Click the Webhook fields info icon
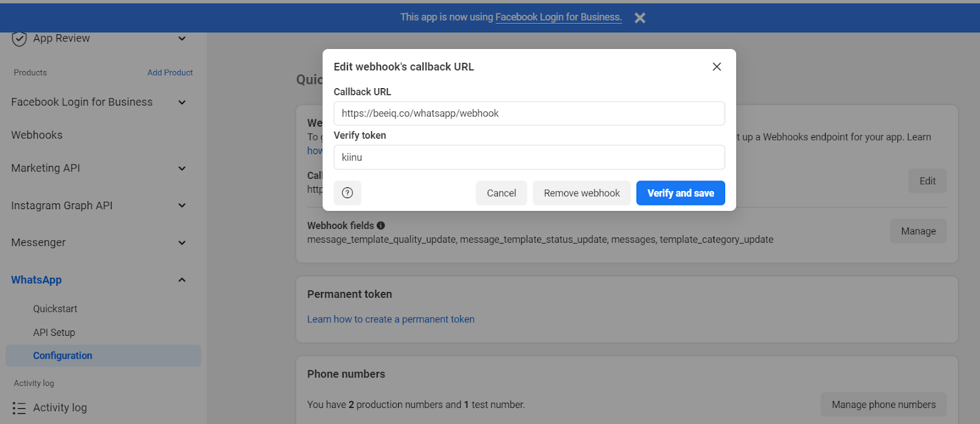Screen dimensions: 980x424 pos(381,226)
